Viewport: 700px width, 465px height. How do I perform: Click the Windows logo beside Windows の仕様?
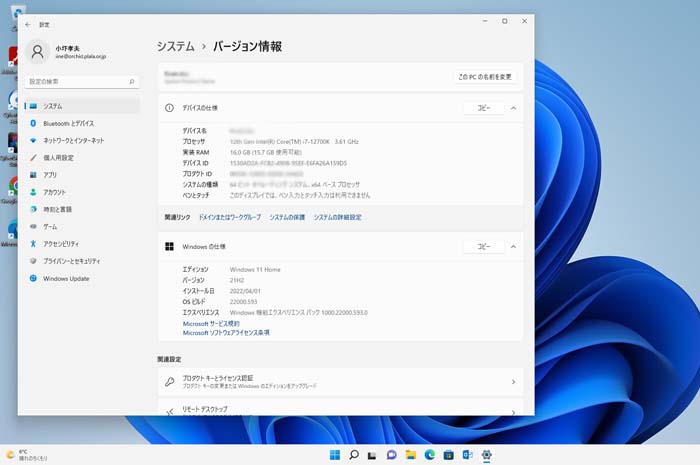(169, 247)
